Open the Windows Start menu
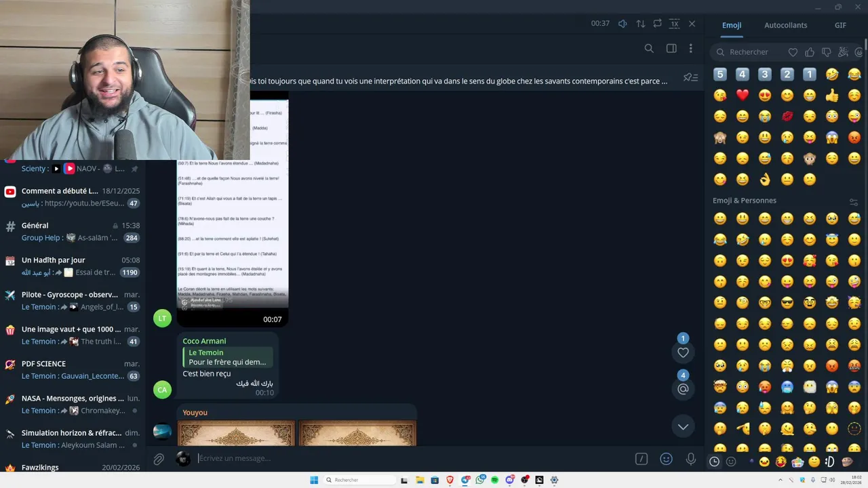This screenshot has height=488, width=868. 314,480
